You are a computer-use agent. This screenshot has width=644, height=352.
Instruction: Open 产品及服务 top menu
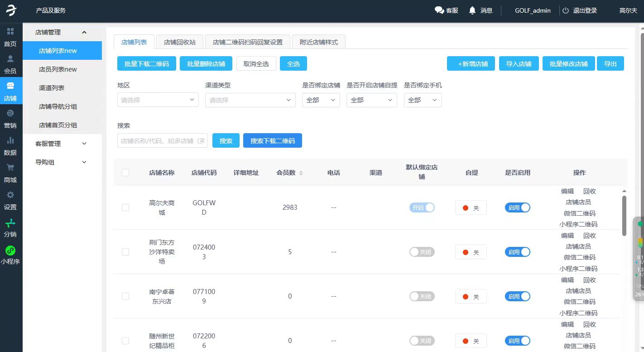[x=51, y=10]
